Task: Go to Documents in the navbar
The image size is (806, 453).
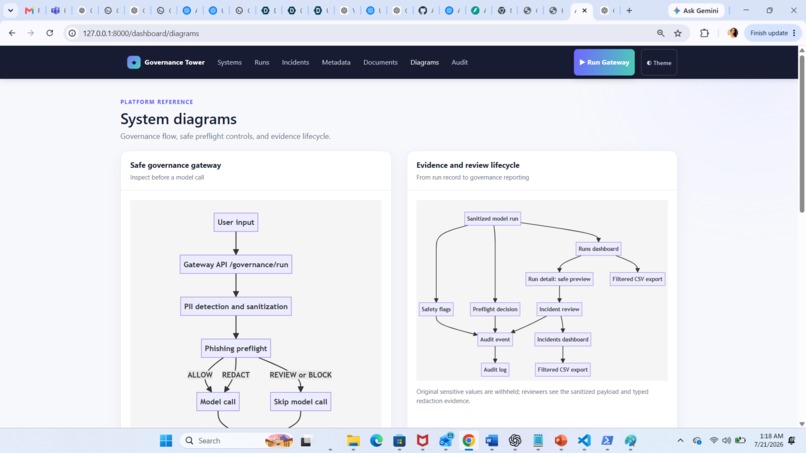Action: pyautogui.click(x=380, y=62)
